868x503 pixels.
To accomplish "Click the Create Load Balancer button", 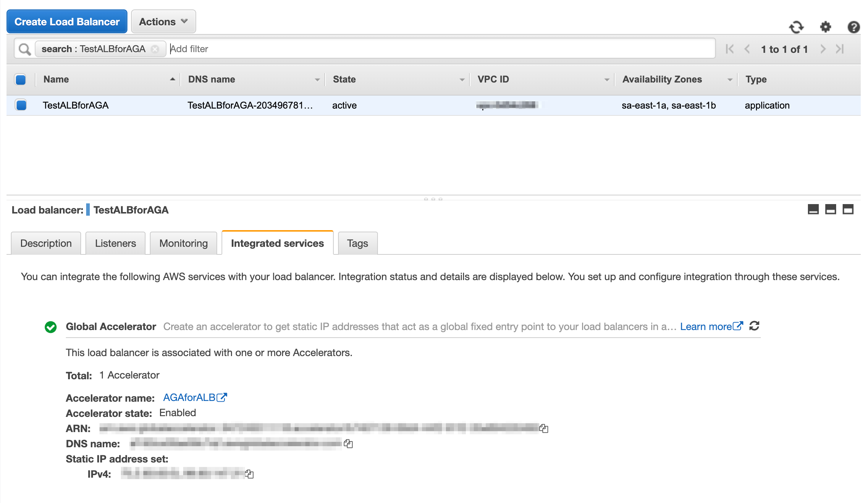I will click(67, 22).
